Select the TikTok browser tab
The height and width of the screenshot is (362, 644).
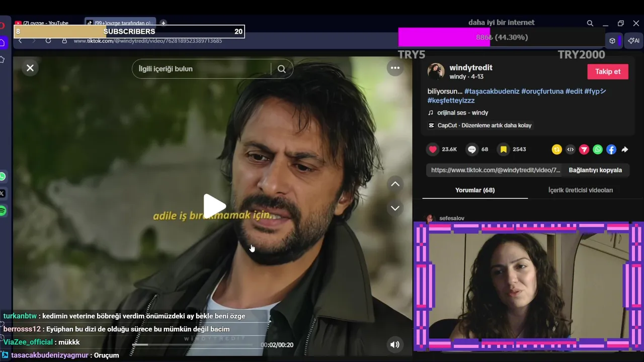click(120, 23)
